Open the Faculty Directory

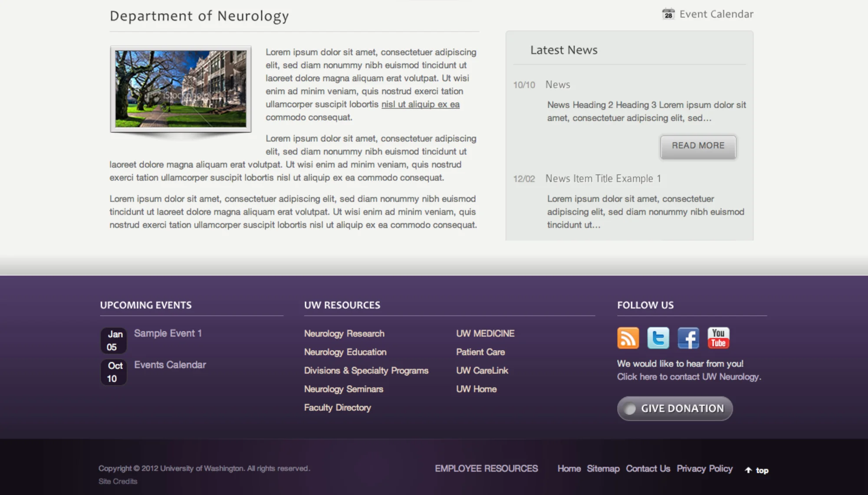pos(338,408)
